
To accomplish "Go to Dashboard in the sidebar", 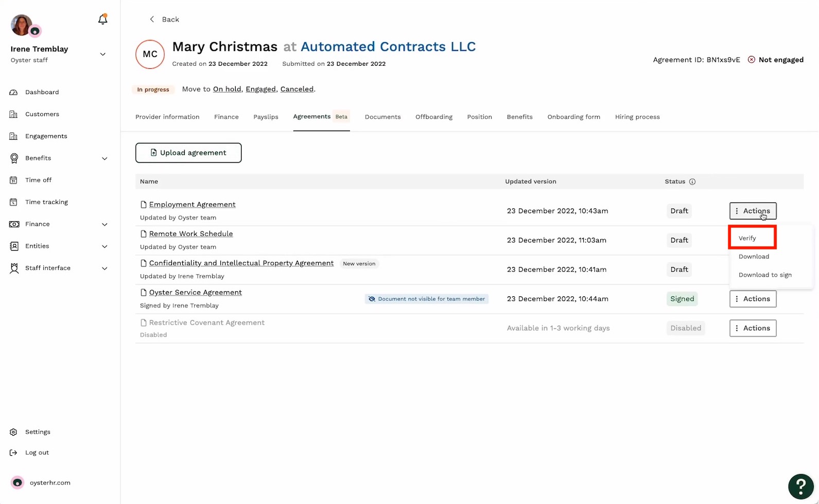I will (x=42, y=92).
